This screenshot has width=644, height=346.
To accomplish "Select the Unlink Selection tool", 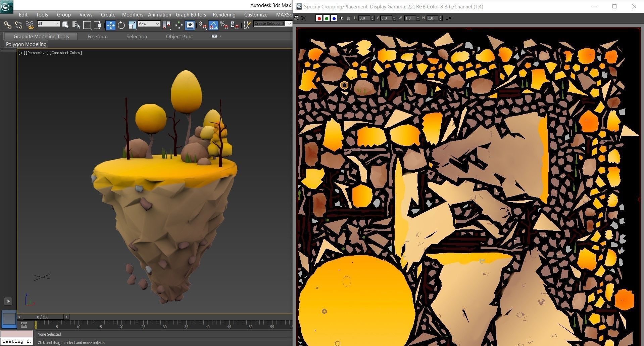I will coord(18,25).
